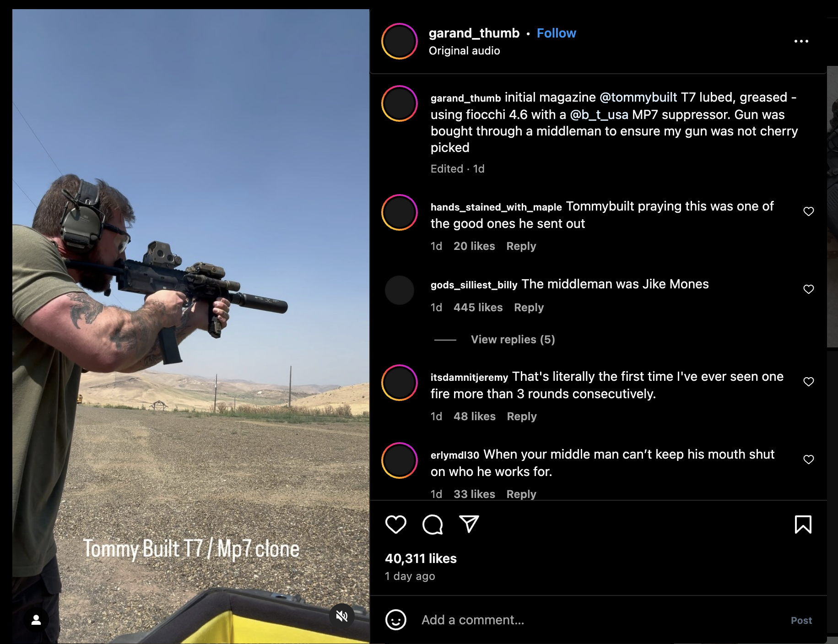Open emoji picker in comment box
The height and width of the screenshot is (644, 838).
[x=395, y=620]
